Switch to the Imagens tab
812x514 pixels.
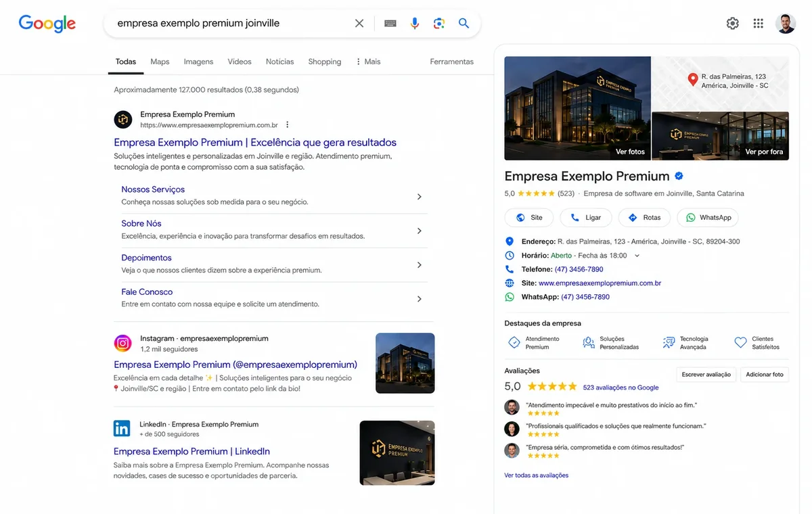click(198, 62)
